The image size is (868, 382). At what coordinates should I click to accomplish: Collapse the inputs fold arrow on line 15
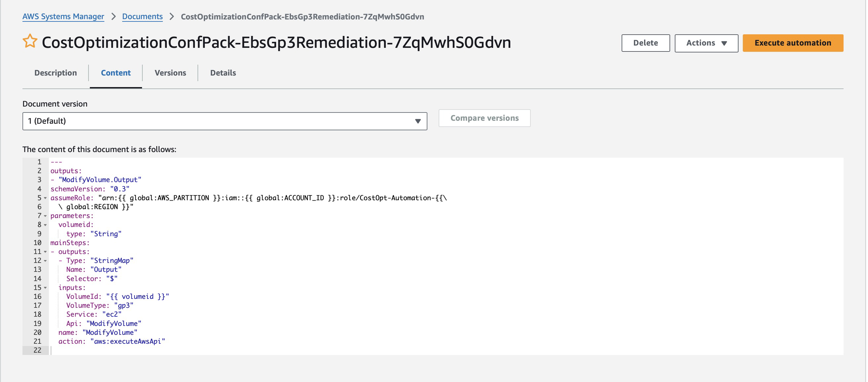click(x=46, y=288)
